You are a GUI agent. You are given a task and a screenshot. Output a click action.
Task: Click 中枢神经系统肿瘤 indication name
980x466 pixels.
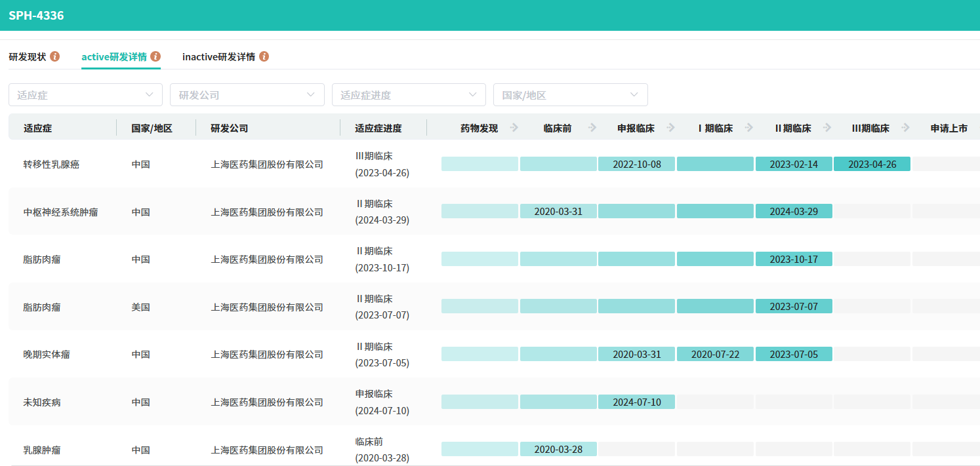point(60,212)
